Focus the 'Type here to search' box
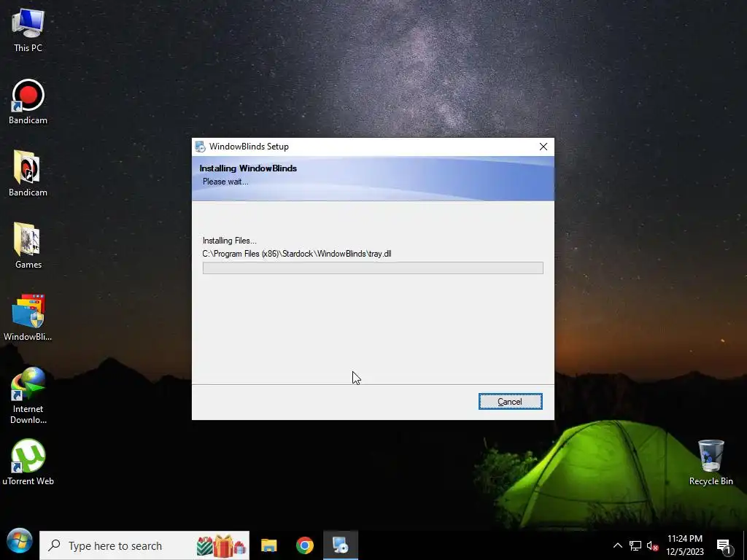747x560 pixels. tap(144, 545)
